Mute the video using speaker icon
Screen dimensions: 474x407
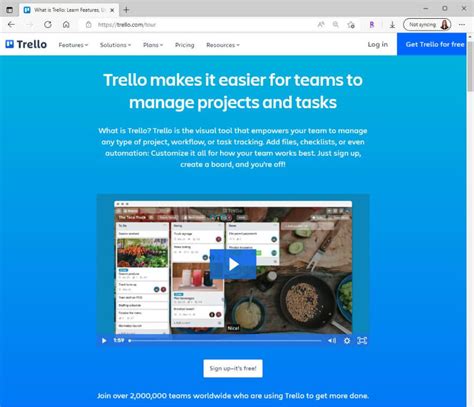(x=332, y=341)
